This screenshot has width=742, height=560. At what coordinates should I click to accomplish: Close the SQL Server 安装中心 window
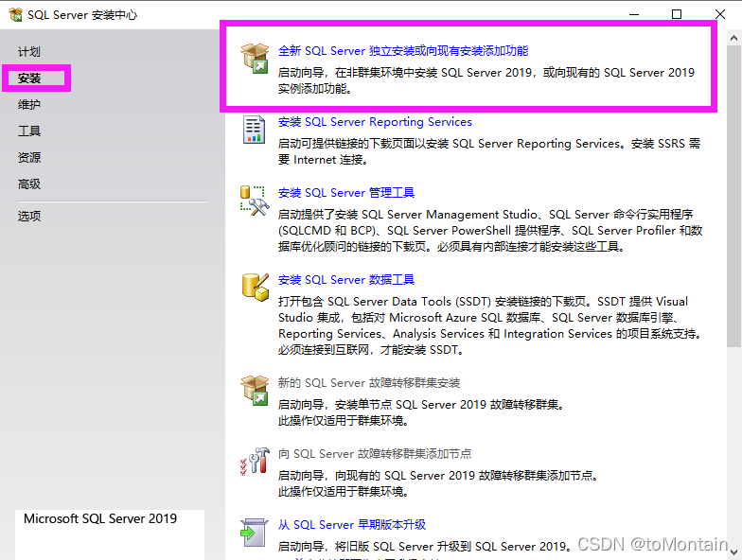(719, 14)
